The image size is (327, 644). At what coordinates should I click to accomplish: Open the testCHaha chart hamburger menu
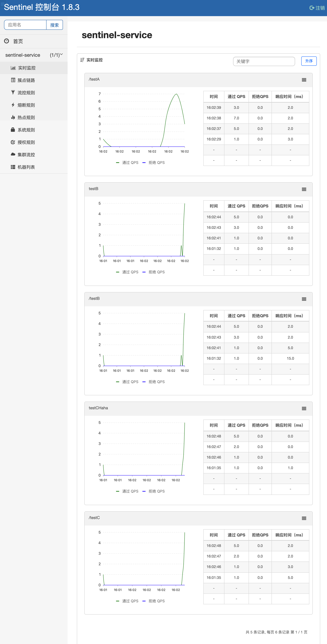click(304, 409)
